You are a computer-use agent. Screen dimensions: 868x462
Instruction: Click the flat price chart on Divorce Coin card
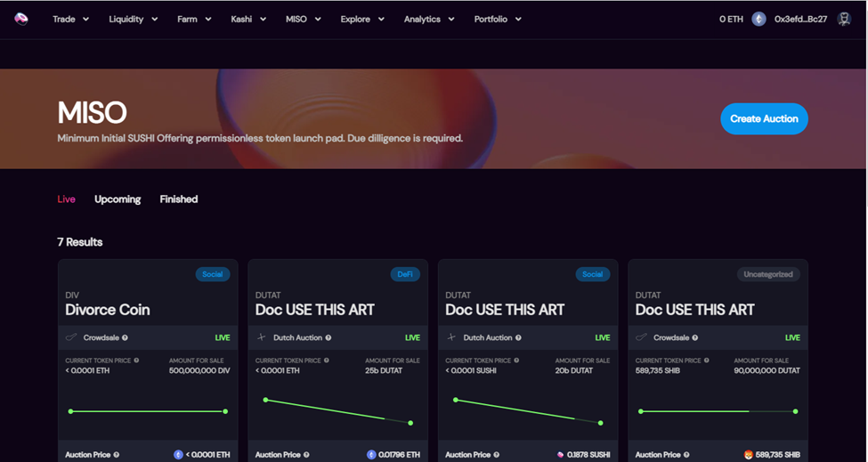148,411
